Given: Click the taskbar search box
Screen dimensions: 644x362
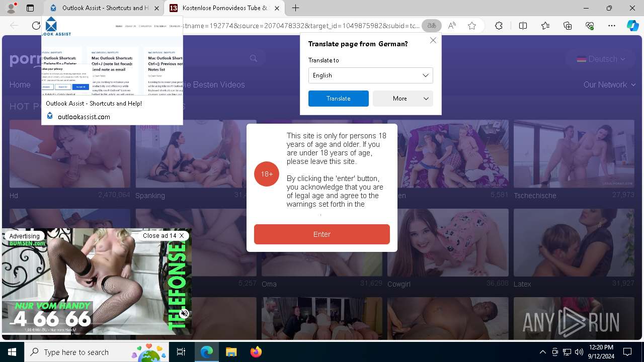Looking at the screenshot, I should point(97,352).
